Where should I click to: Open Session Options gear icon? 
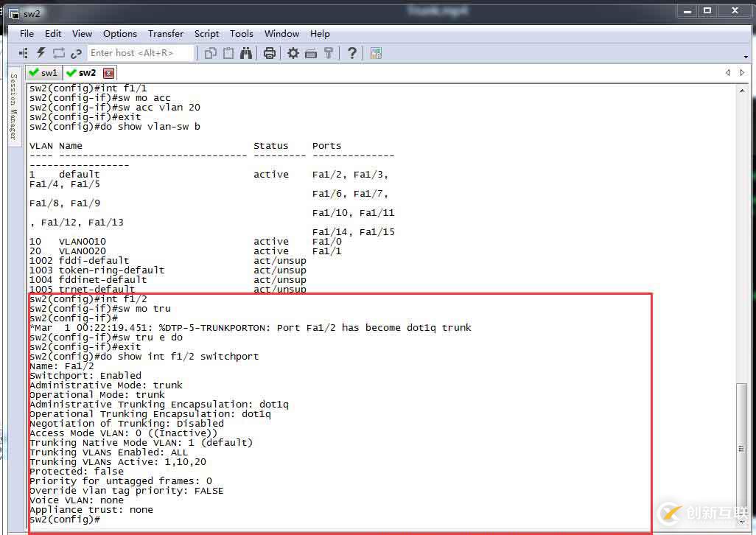(293, 53)
